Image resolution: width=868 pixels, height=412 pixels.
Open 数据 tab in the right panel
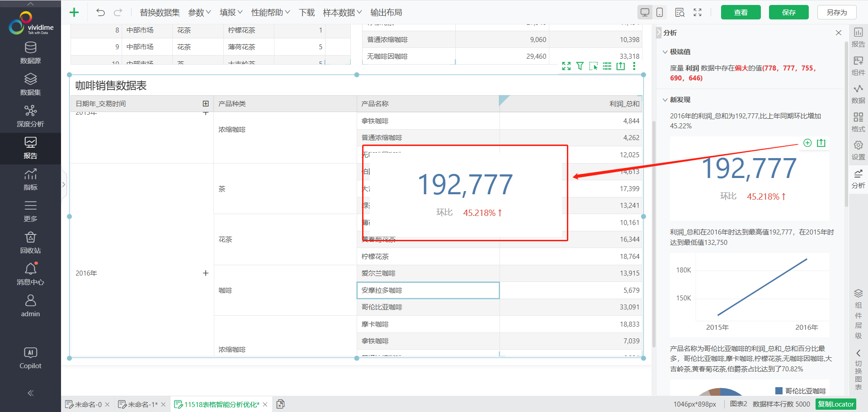(858, 94)
